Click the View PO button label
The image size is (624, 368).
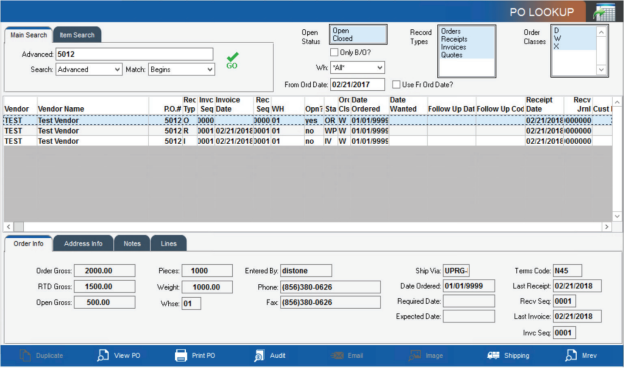(127, 356)
